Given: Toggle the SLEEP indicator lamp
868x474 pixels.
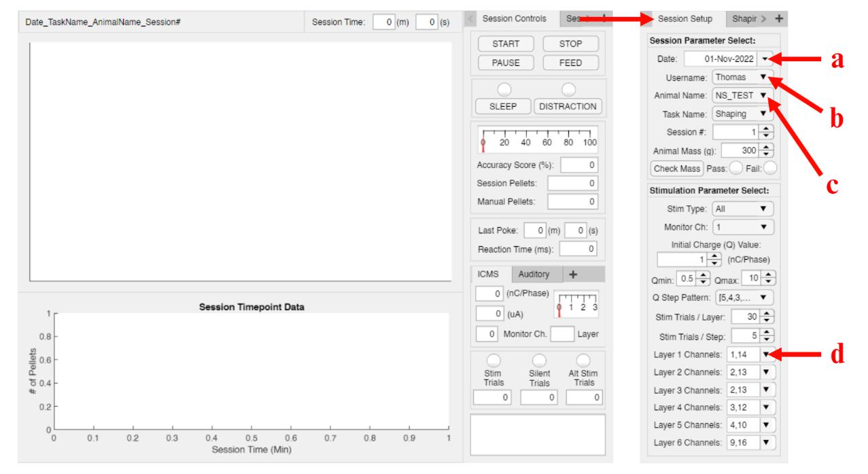Looking at the screenshot, I should (x=505, y=90).
